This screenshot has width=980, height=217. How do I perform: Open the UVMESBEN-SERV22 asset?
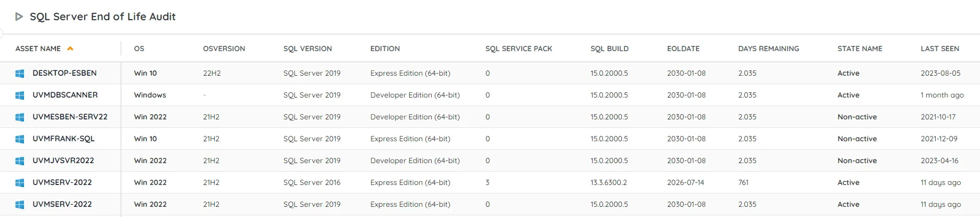[70, 117]
